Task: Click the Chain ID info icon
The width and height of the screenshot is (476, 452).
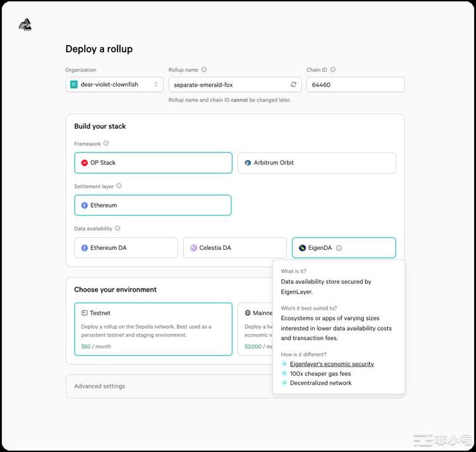Action: coord(333,70)
